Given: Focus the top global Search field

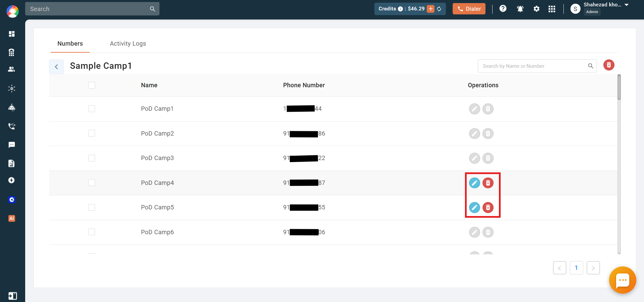Looking at the screenshot, I should point(92,9).
